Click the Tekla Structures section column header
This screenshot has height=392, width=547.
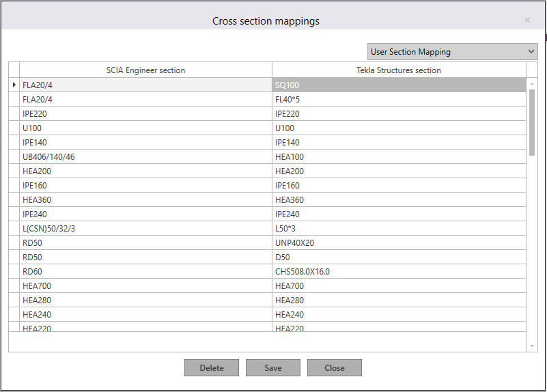399,70
